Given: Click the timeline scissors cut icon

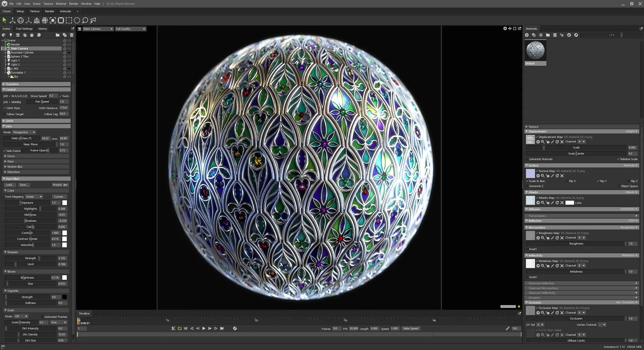Looking at the screenshot, I should coord(173,328).
